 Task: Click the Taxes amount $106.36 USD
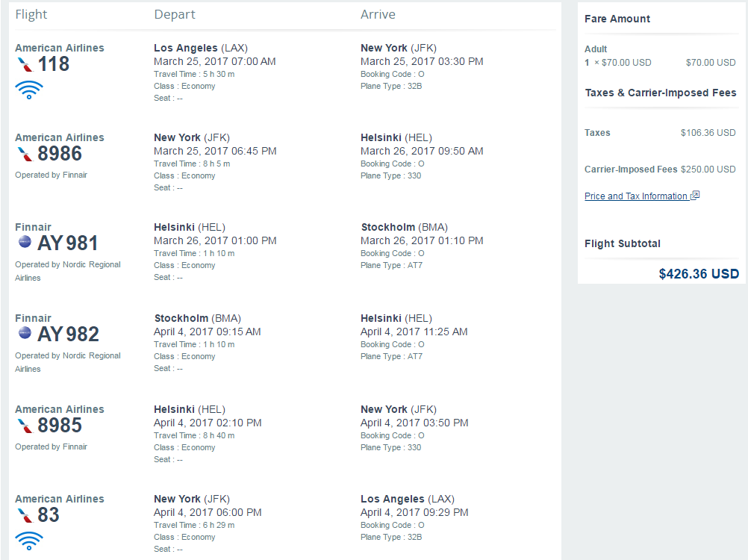click(708, 133)
